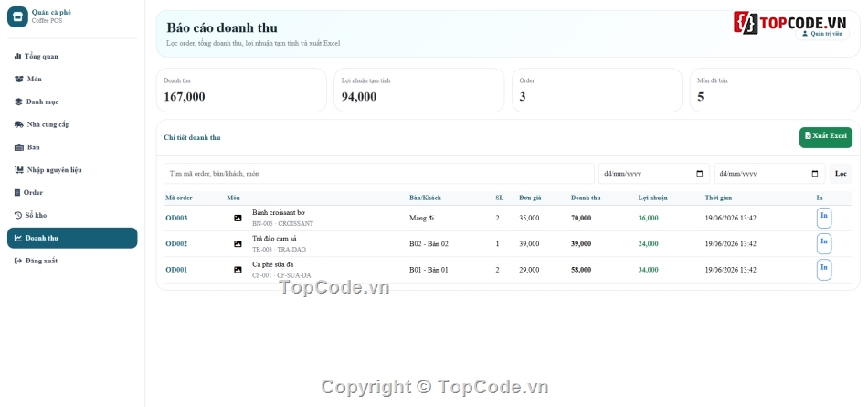
Task: Open the order code OD002 link
Action: point(176,243)
